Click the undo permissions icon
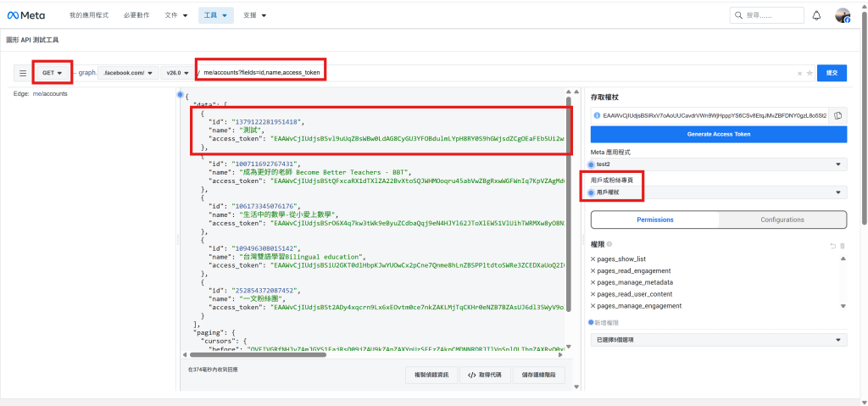This screenshot has height=406, width=868. (x=832, y=245)
